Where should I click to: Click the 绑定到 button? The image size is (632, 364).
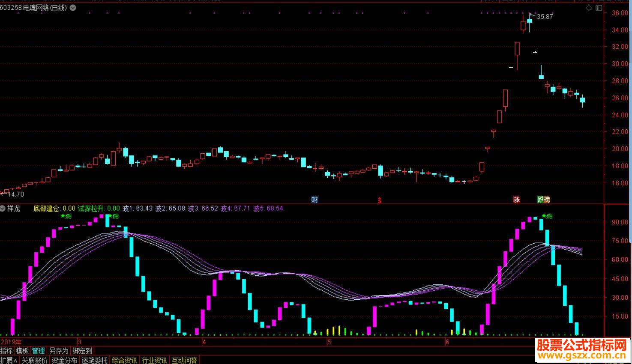click(82, 351)
